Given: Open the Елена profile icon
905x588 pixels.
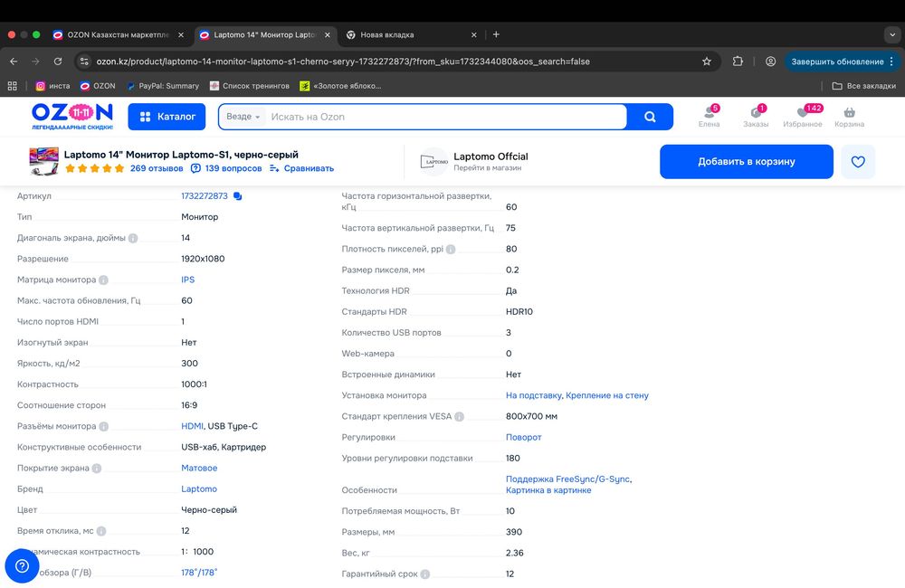Looking at the screenshot, I should point(710,116).
